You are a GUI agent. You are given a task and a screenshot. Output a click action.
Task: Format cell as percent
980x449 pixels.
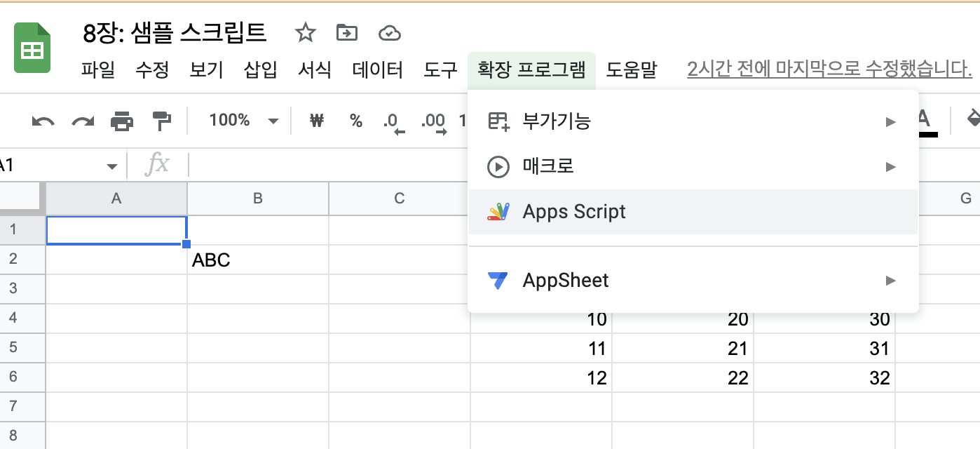click(356, 121)
